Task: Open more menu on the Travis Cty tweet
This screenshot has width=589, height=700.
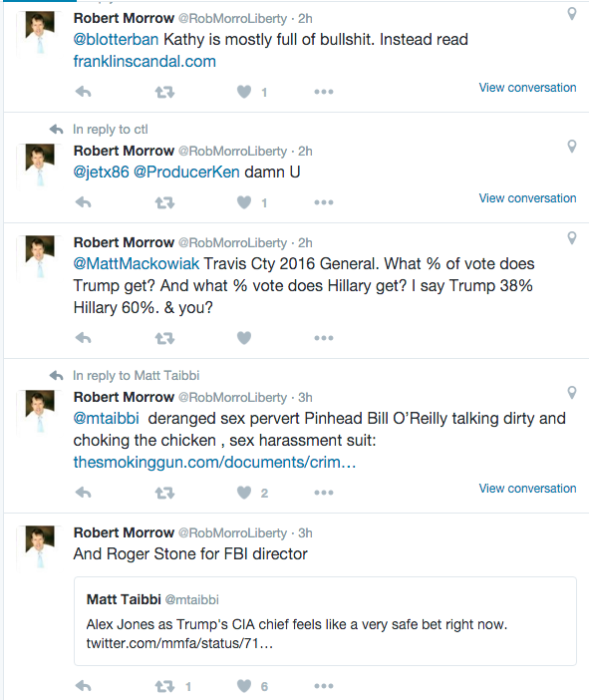Action: (x=324, y=338)
